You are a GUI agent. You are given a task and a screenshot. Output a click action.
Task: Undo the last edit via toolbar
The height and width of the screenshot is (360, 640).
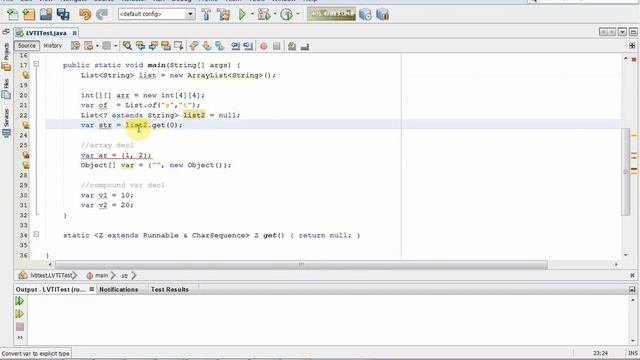coord(85,15)
